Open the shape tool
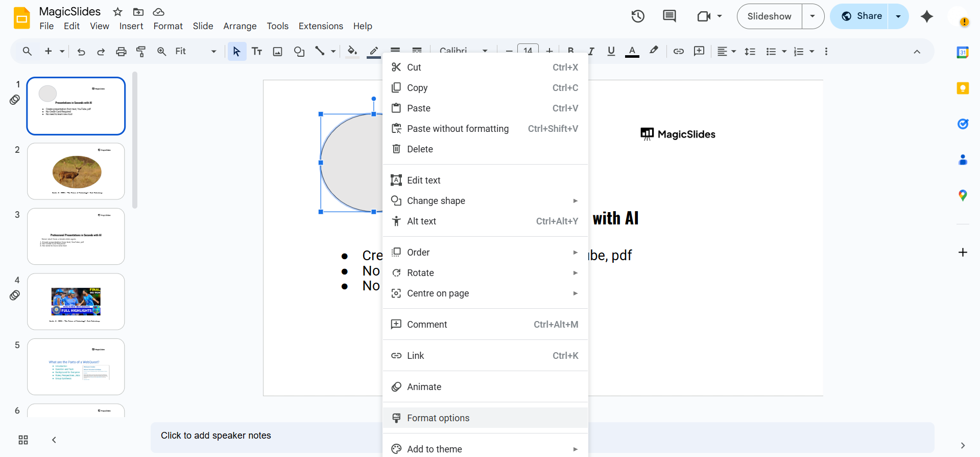This screenshot has height=457, width=980. click(299, 51)
